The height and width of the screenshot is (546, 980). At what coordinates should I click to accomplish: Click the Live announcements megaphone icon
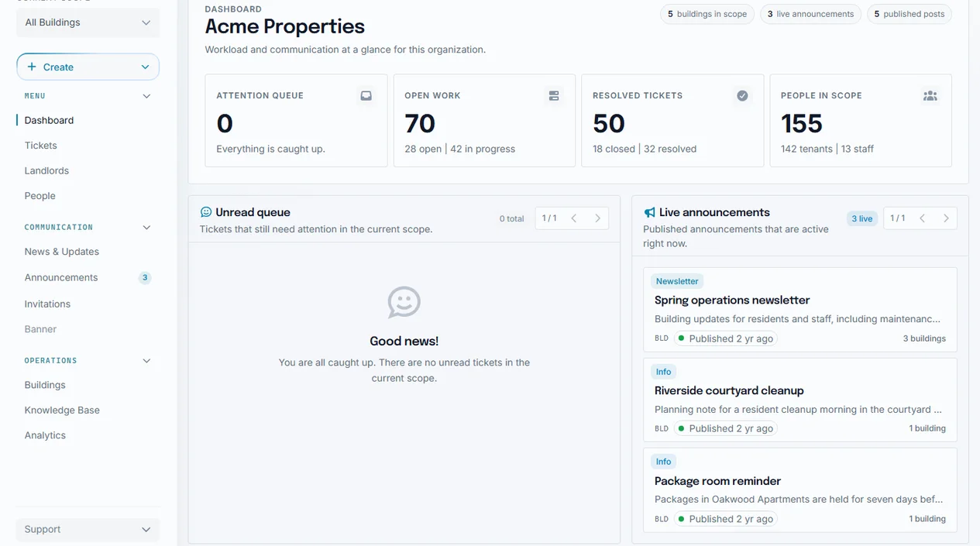pyautogui.click(x=650, y=212)
